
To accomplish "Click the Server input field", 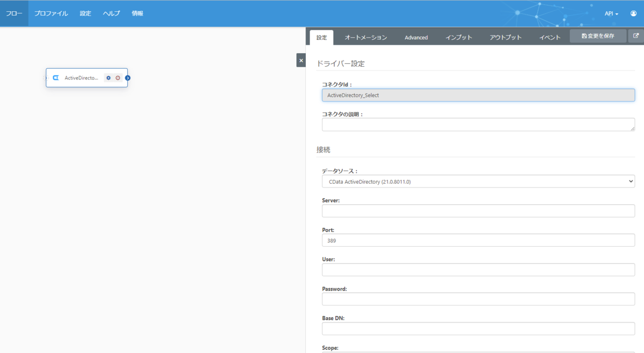I will [478, 211].
